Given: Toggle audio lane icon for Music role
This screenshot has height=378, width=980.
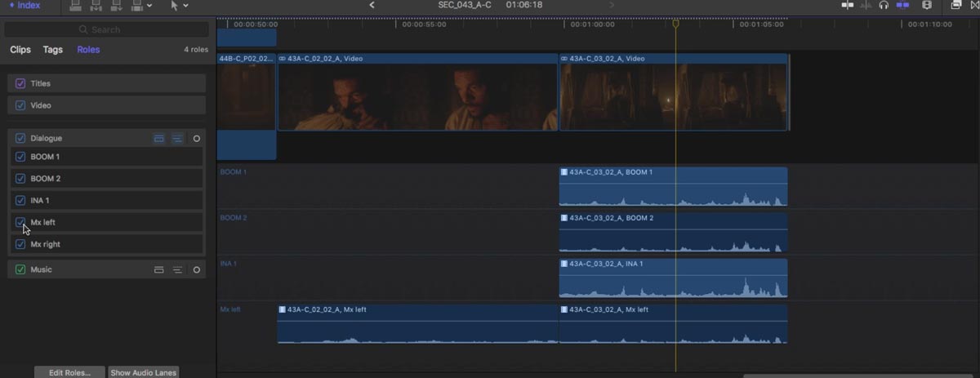Looking at the screenshot, I should point(159,269).
